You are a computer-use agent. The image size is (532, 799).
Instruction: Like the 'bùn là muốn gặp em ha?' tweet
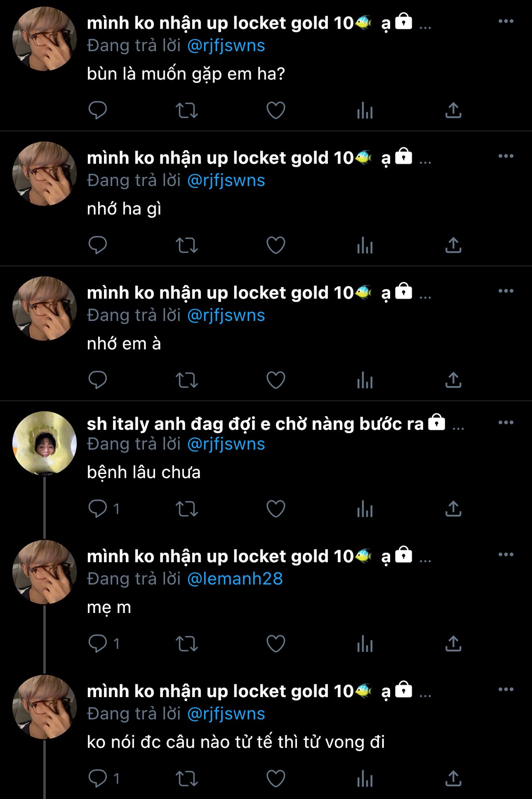click(276, 110)
